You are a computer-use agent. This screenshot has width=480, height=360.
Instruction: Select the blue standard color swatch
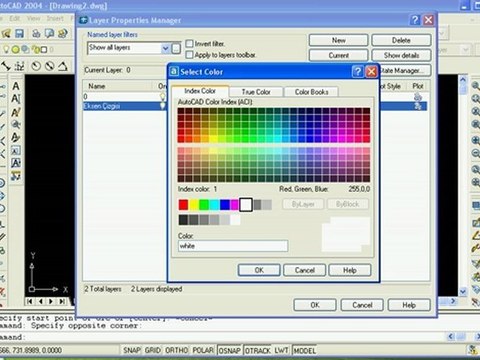[x=225, y=204]
